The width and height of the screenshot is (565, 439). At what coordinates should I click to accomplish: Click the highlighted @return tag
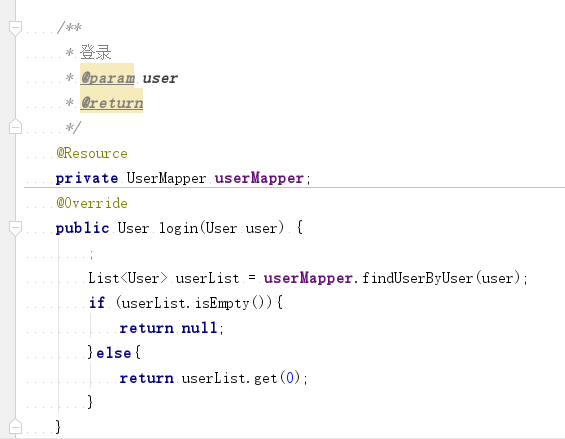pos(112,103)
